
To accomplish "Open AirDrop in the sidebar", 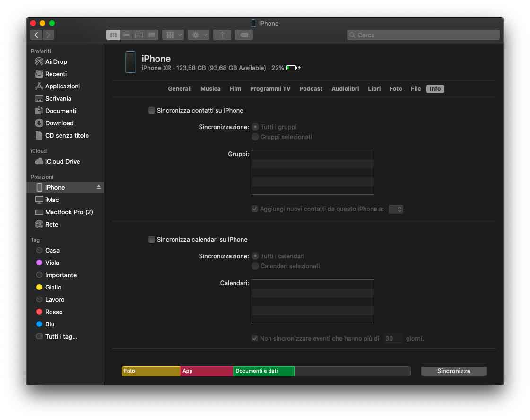I will [65, 61].
